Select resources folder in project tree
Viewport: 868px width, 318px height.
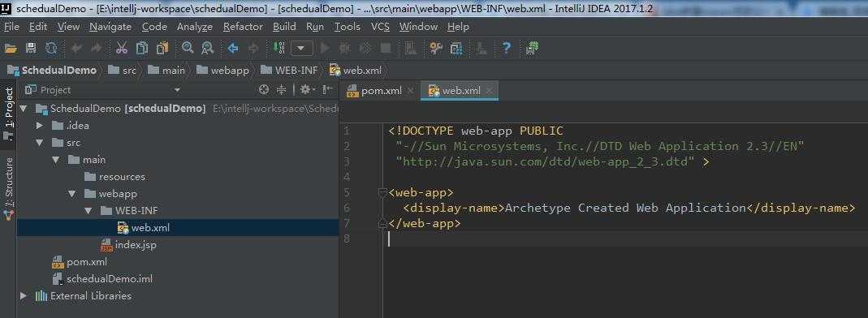click(x=114, y=177)
